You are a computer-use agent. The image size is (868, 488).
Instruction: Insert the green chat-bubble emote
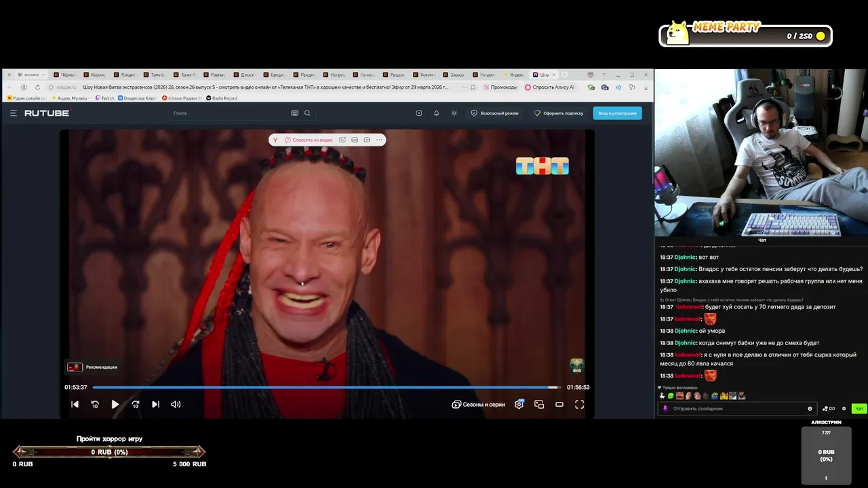pyautogui.click(x=671, y=396)
